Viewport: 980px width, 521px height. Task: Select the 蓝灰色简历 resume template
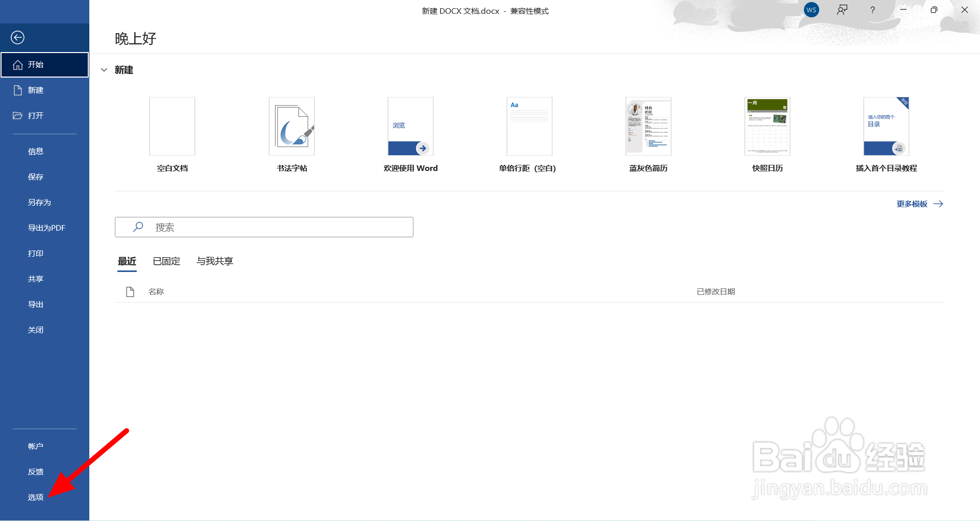(x=648, y=135)
